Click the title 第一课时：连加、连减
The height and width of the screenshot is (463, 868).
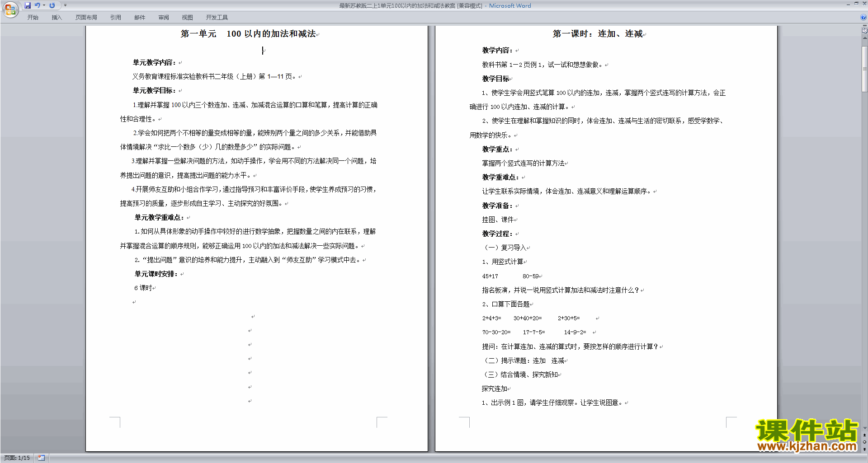598,34
